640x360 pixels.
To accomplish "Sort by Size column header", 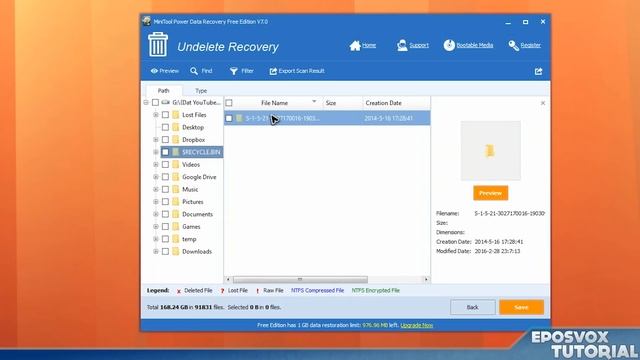I will tap(342, 103).
